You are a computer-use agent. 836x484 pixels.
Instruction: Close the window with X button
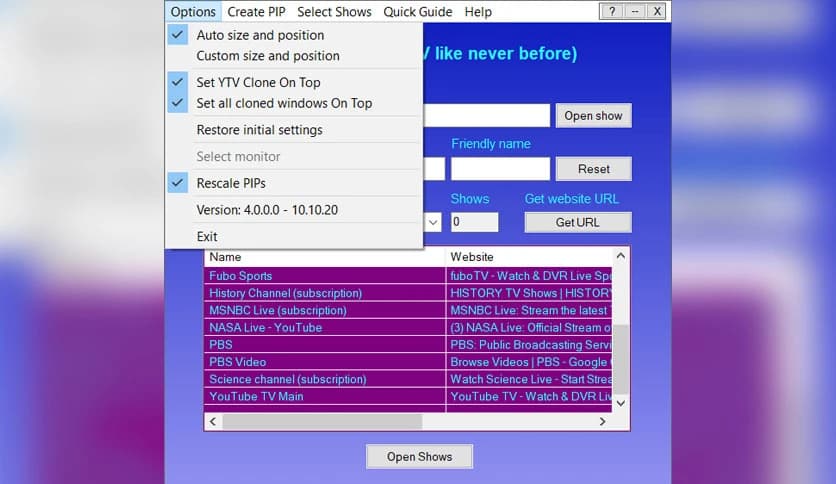657,11
